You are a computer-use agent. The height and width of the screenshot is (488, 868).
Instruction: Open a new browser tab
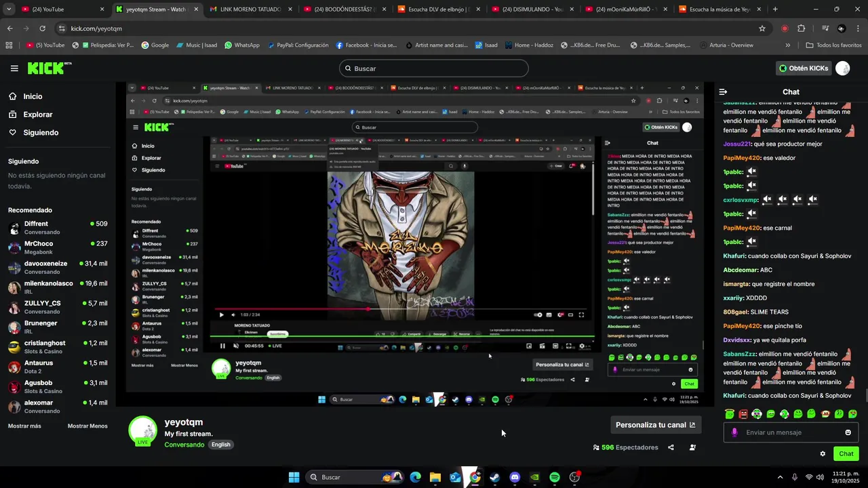(775, 9)
